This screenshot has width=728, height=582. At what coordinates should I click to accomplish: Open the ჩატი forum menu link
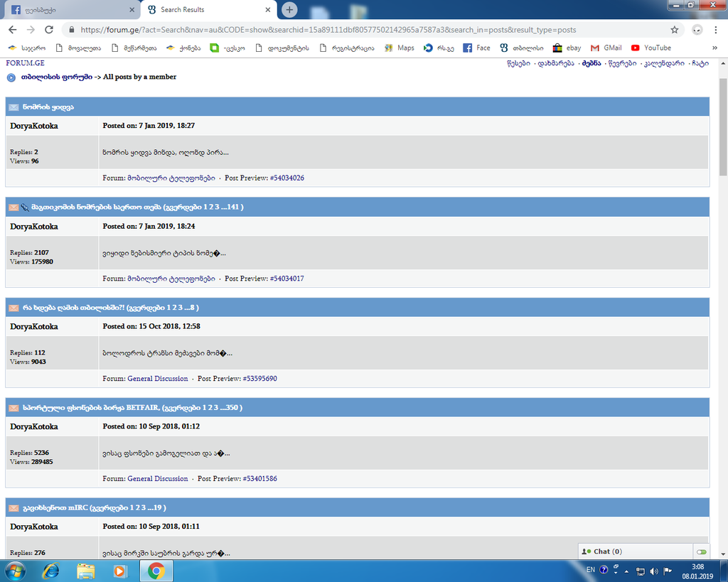pyautogui.click(x=700, y=63)
